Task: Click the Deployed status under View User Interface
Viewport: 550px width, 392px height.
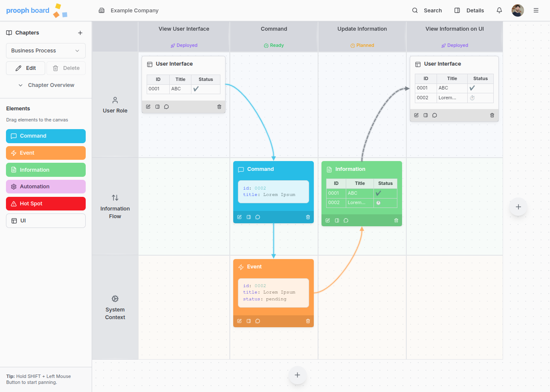Action: pos(184,45)
